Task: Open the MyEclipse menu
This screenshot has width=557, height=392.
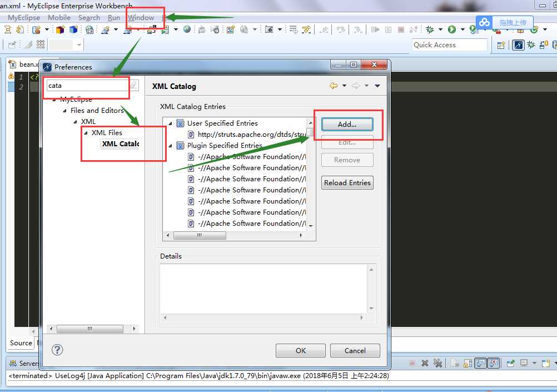Action: 24,17
